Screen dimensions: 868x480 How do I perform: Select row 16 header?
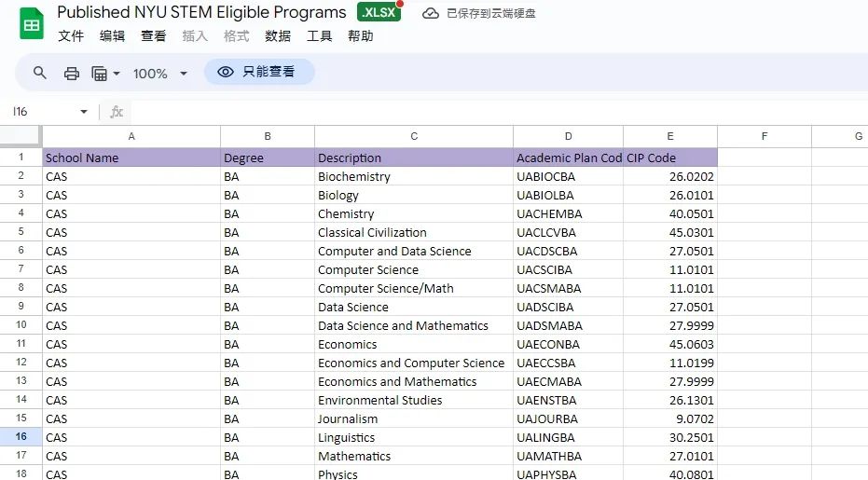[21, 437]
